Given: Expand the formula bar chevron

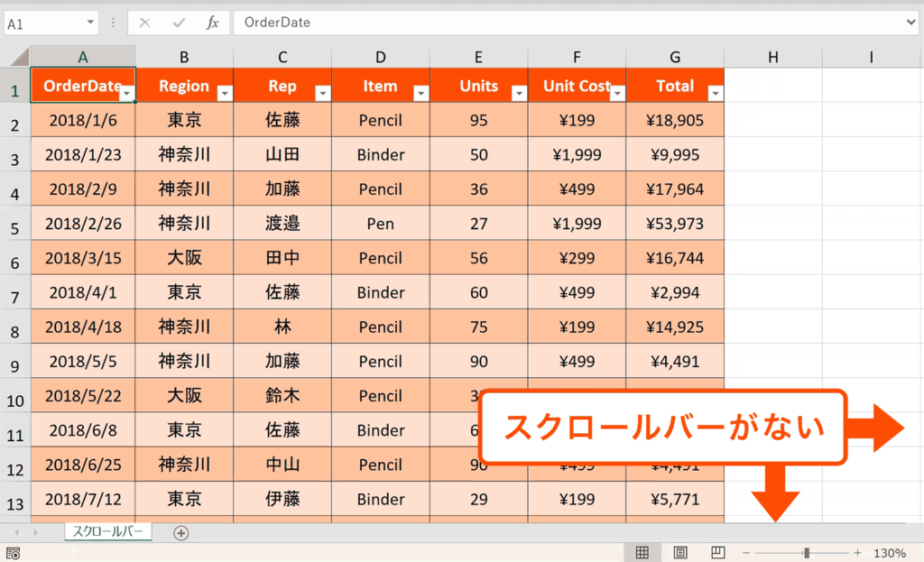Looking at the screenshot, I should tap(911, 23).
